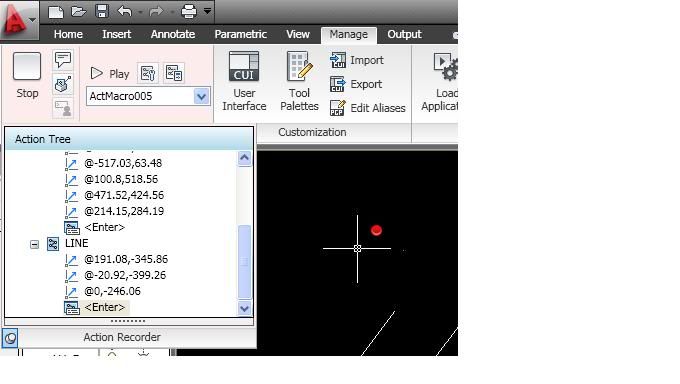Select the @0,-246.06 action tree entry
Image resolution: width=680 pixels, height=384 pixels.
point(112,291)
